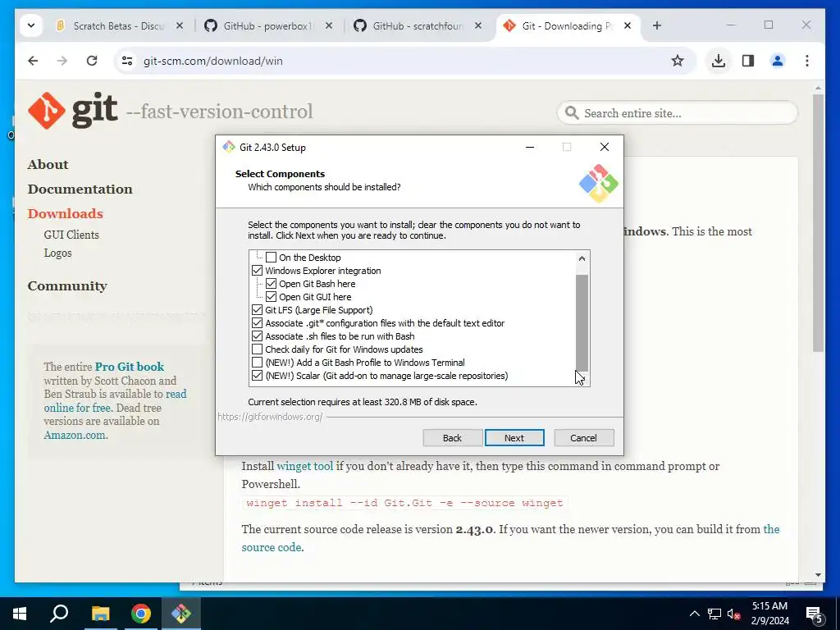Open GUI Clients in the sidebar
This screenshot has height=630, width=840.
pyautogui.click(x=71, y=235)
